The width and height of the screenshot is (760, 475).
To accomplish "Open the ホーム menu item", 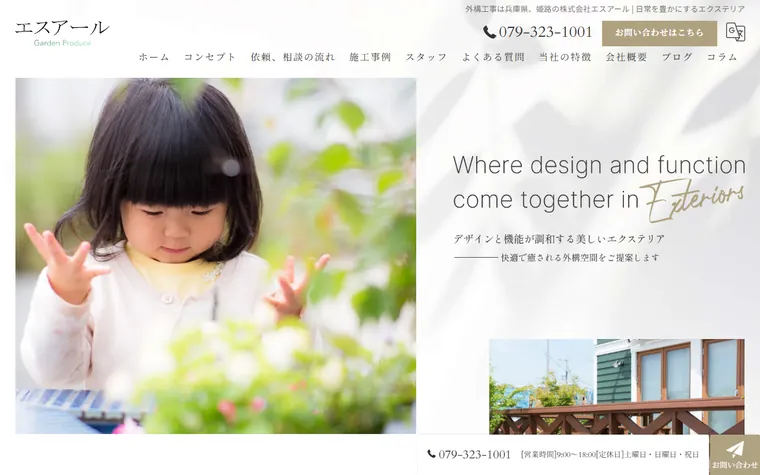I will click(x=154, y=57).
